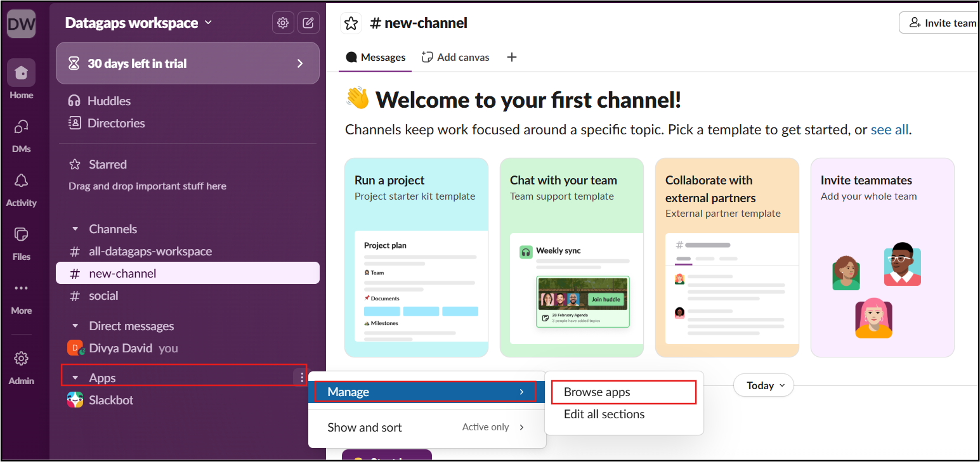Collapse the Channels section
980x462 pixels.
point(75,229)
